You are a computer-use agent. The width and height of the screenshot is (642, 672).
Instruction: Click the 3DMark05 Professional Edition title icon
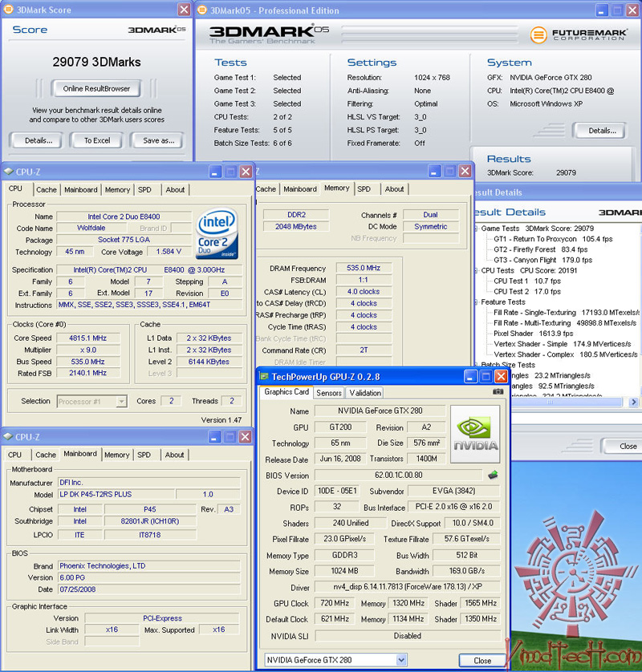(202, 10)
